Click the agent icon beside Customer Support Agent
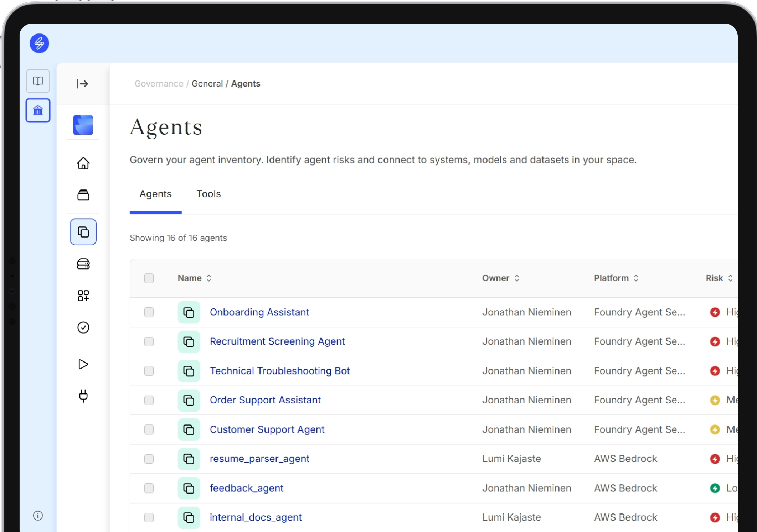 pos(189,430)
